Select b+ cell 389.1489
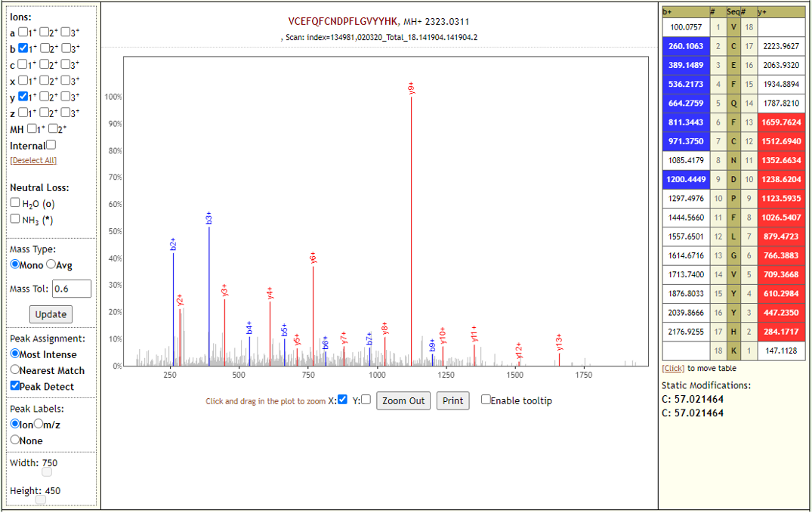Image resolution: width=812 pixels, height=513 pixels. (x=686, y=65)
